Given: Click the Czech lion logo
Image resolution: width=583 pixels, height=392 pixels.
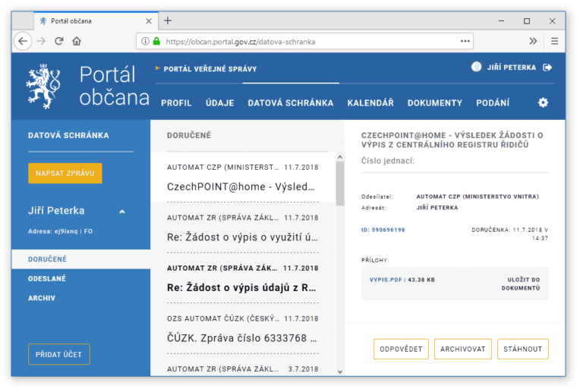Looking at the screenshot, I should click(x=43, y=86).
